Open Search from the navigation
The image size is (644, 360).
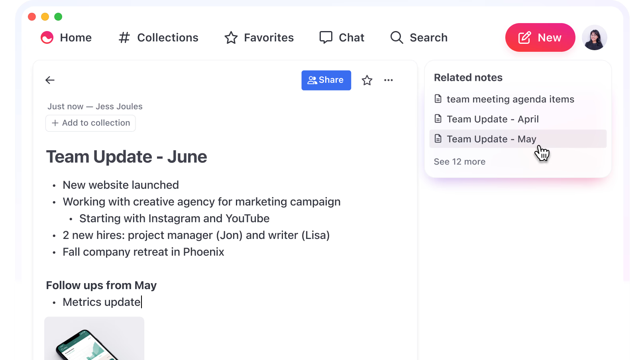click(419, 37)
